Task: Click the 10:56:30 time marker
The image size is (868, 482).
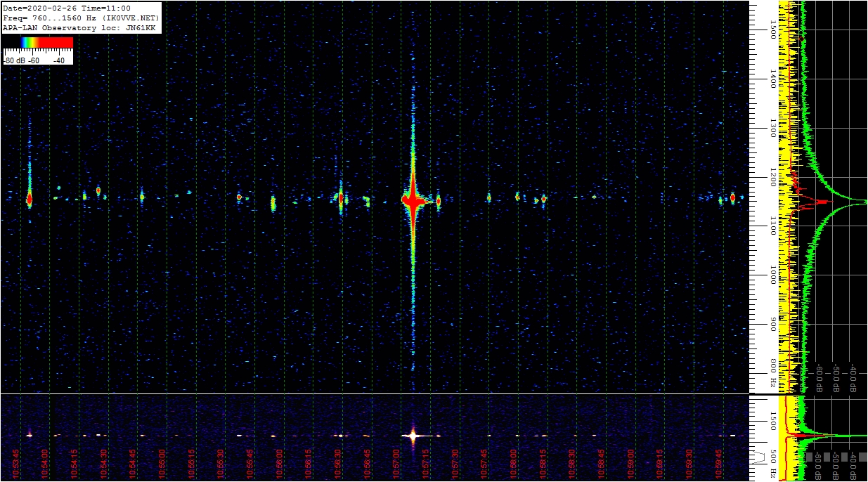Action: (339, 464)
